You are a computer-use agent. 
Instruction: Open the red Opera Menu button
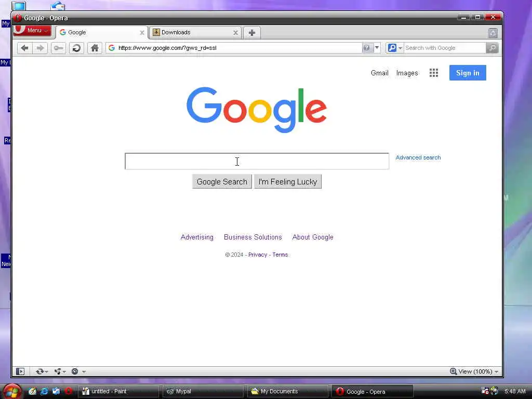tap(32, 31)
